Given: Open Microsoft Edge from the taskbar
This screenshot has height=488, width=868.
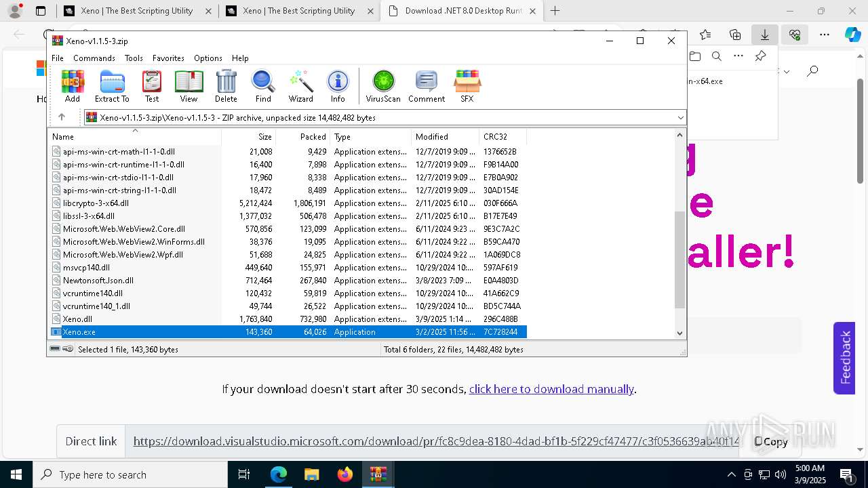Looking at the screenshot, I should (279, 474).
